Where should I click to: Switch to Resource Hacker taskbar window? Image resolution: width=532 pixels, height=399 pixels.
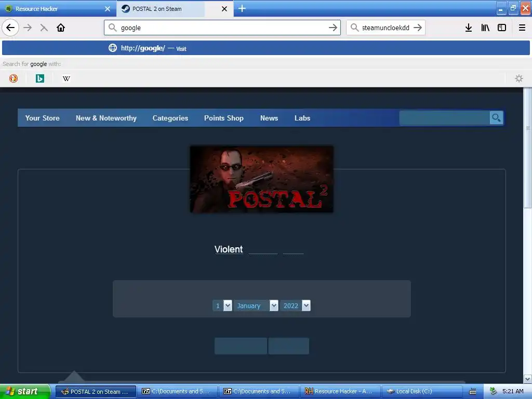(x=340, y=392)
